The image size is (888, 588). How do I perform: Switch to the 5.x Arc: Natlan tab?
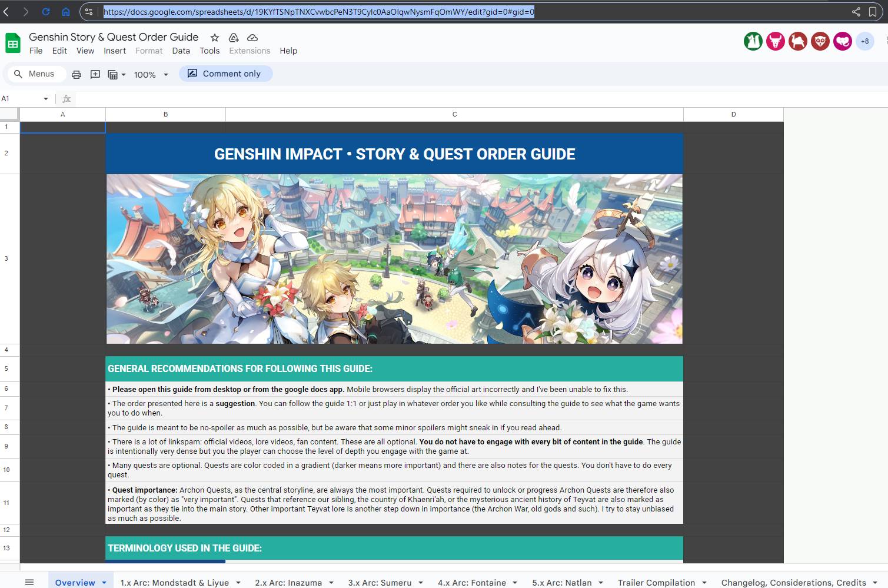pyautogui.click(x=562, y=583)
